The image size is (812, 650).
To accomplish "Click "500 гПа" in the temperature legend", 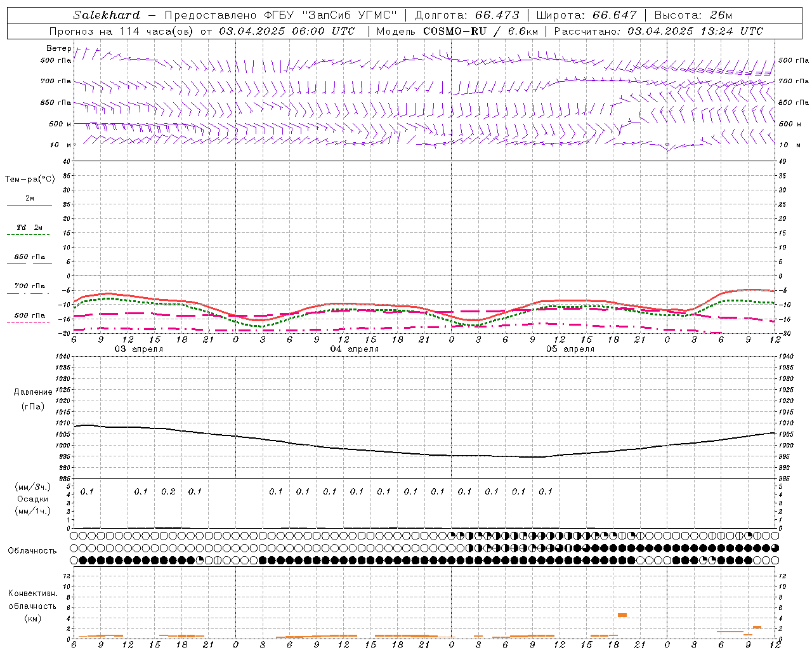I will click(x=30, y=315).
